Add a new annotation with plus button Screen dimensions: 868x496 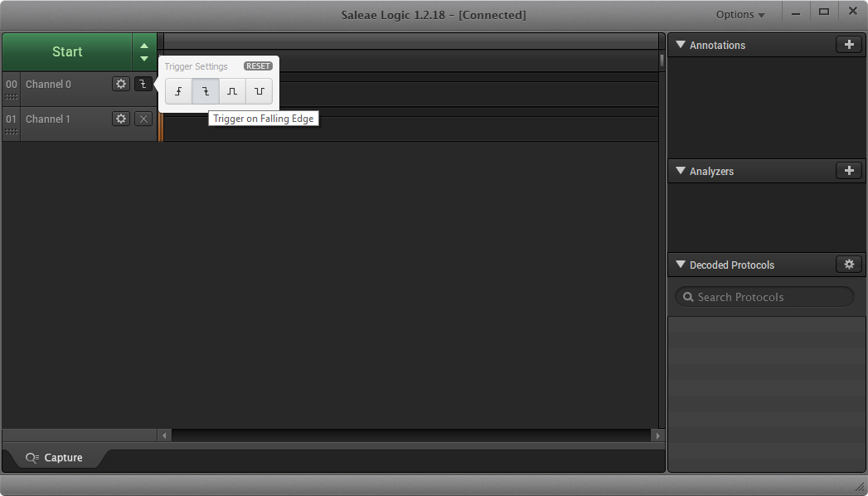click(848, 45)
